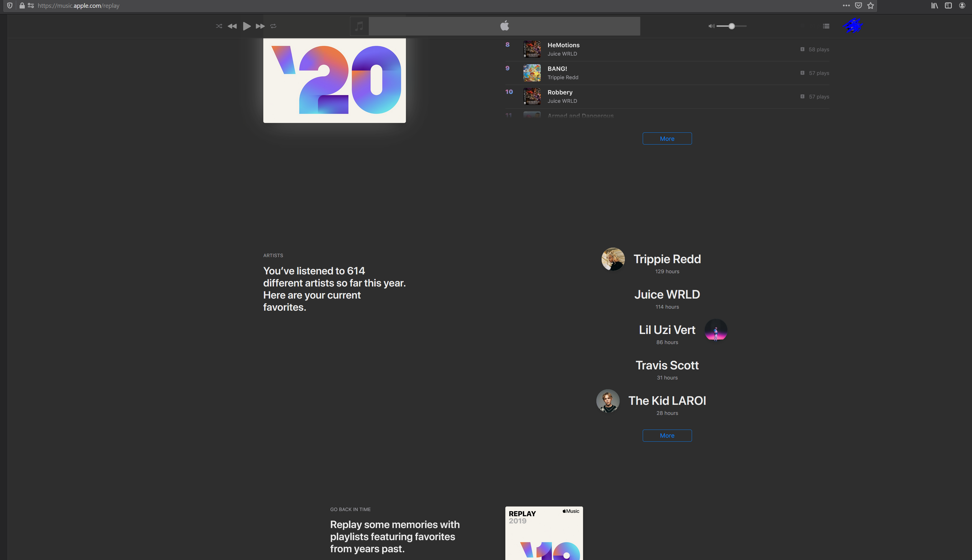Image resolution: width=972 pixels, height=560 pixels.
Task: Adjust the volume slider knob
Action: click(731, 26)
